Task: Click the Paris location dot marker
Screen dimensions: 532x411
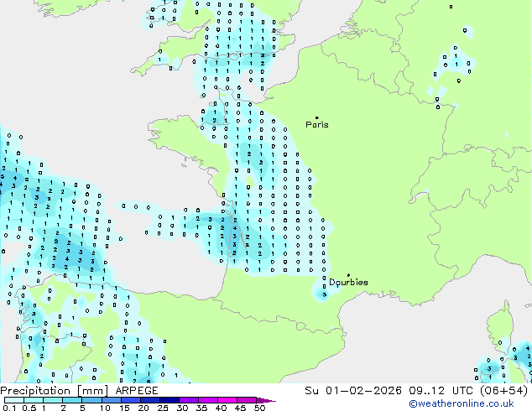Action: 316,117
